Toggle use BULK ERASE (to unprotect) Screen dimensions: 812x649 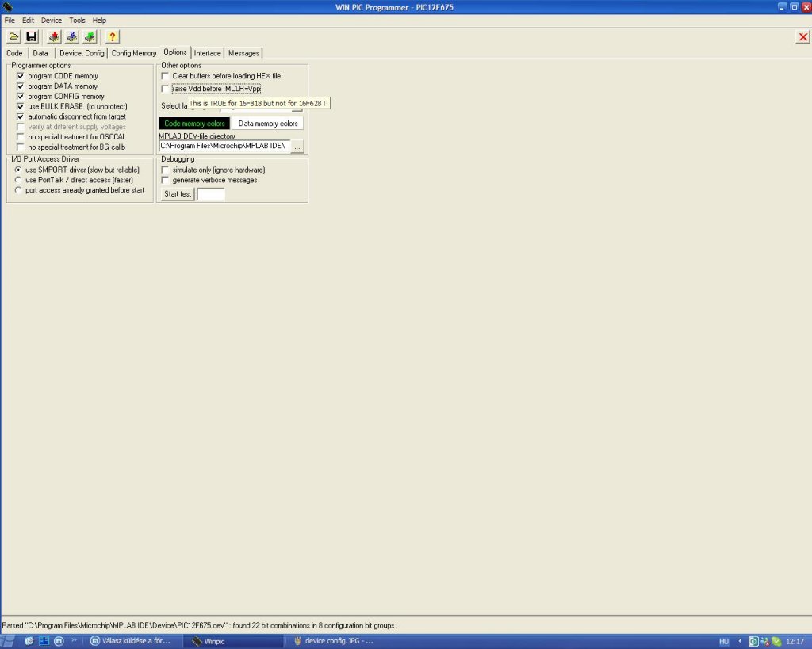pyautogui.click(x=20, y=106)
